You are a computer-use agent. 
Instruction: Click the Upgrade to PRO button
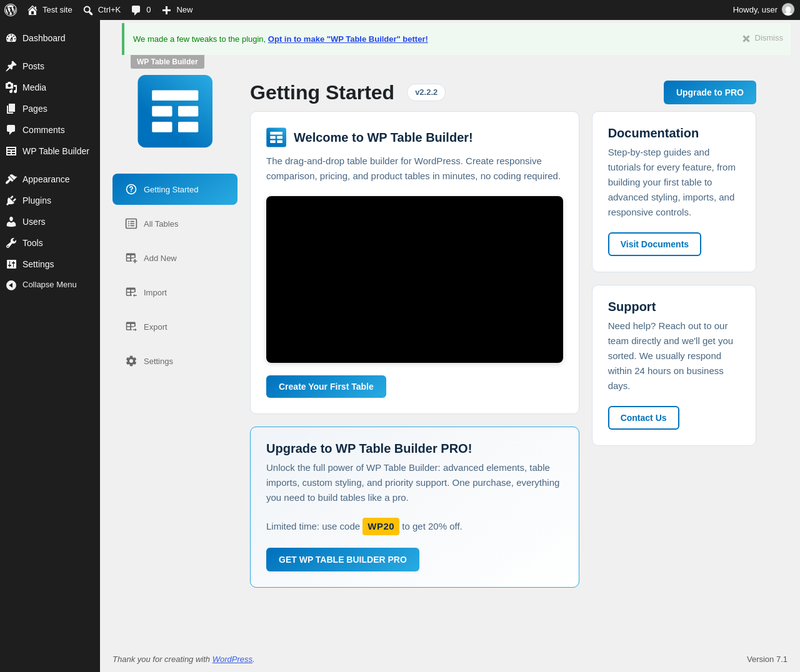pos(710,92)
